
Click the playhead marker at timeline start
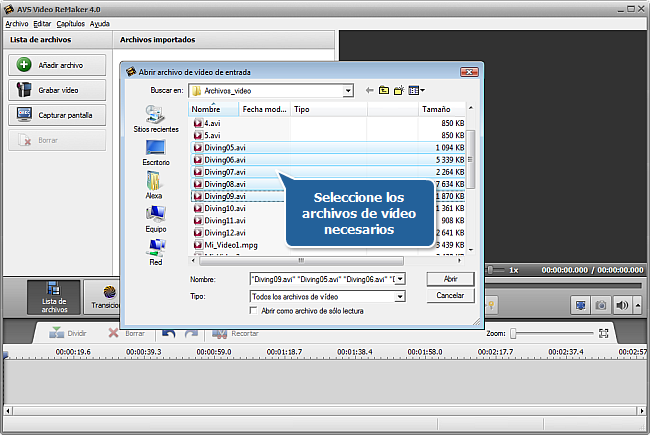[5, 355]
